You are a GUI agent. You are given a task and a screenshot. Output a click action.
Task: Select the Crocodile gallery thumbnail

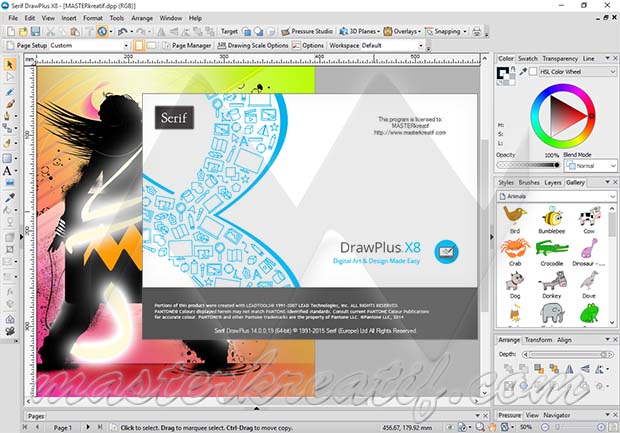[x=552, y=252]
